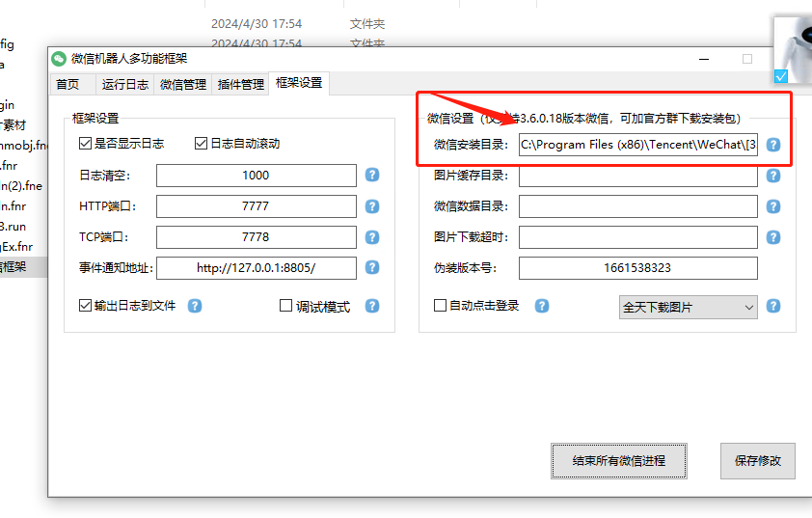Click 保存修改 button
This screenshot has width=812, height=518.
758,461
